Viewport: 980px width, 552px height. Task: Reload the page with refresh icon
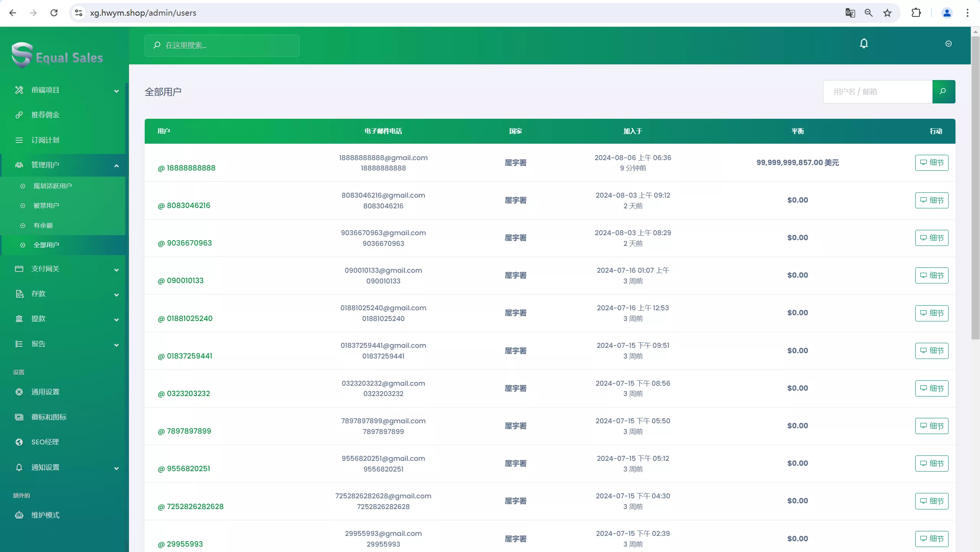pyautogui.click(x=54, y=13)
